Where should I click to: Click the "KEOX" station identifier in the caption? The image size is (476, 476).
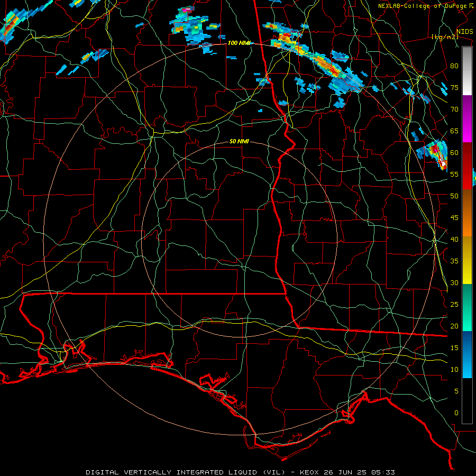tap(312, 472)
